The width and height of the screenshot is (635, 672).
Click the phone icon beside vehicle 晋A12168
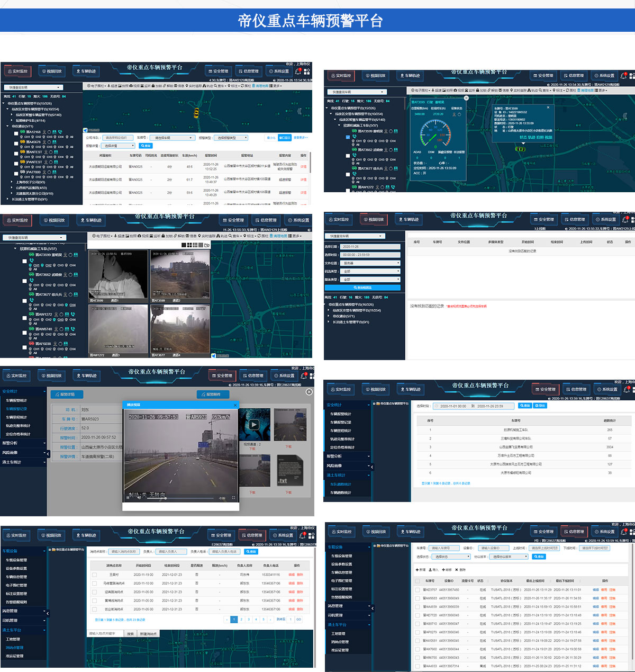pyautogui.click(x=60, y=132)
